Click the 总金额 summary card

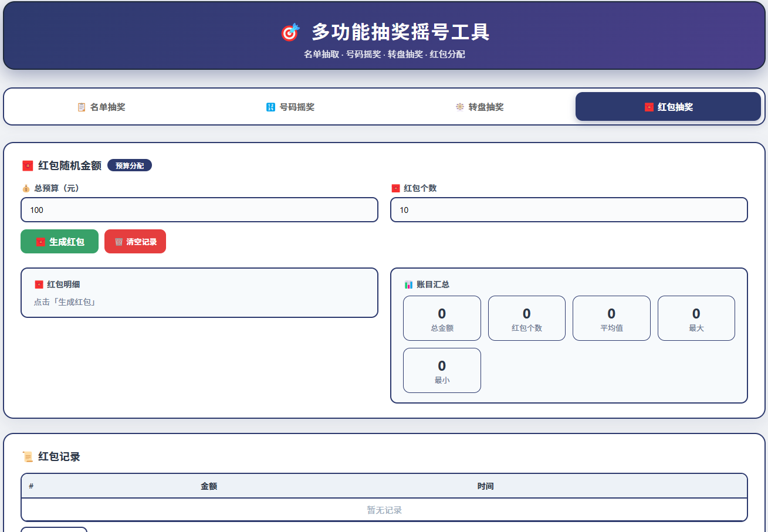tap(442, 318)
